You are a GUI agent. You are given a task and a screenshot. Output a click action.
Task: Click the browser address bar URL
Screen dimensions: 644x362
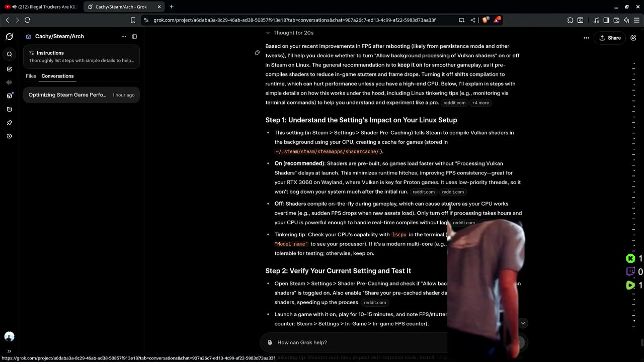click(x=294, y=20)
